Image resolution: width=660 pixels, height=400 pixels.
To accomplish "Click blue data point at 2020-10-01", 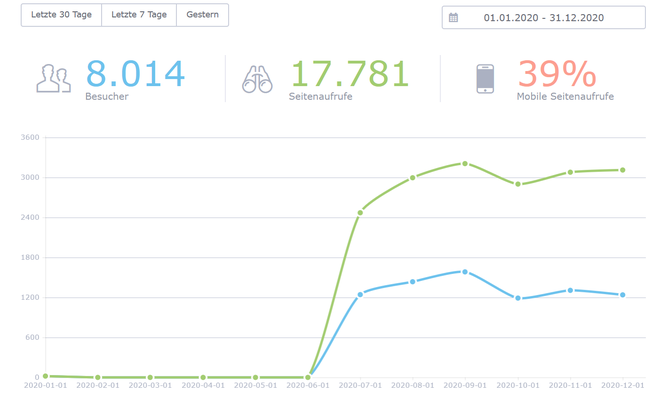I will [x=518, y=298].
